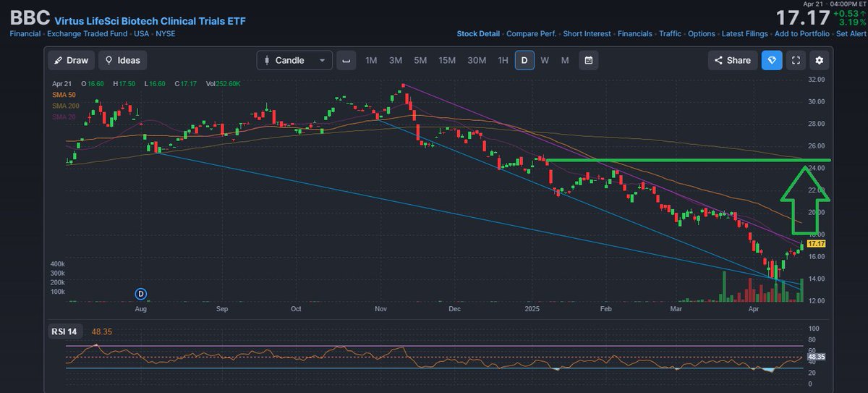Screen dimensions: 868x393
Task: Click the Exchange Traded Fund link
Action: pos(88,34)
